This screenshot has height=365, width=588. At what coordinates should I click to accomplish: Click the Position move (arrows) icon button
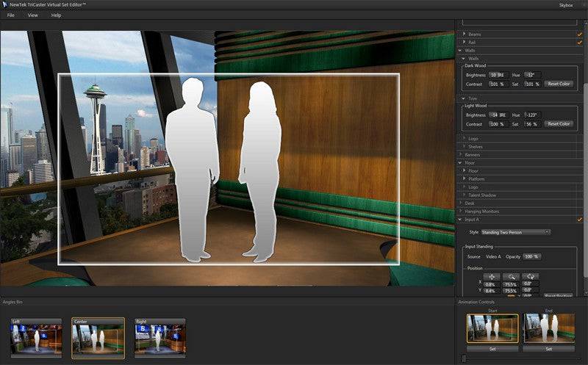pos(491,277)
